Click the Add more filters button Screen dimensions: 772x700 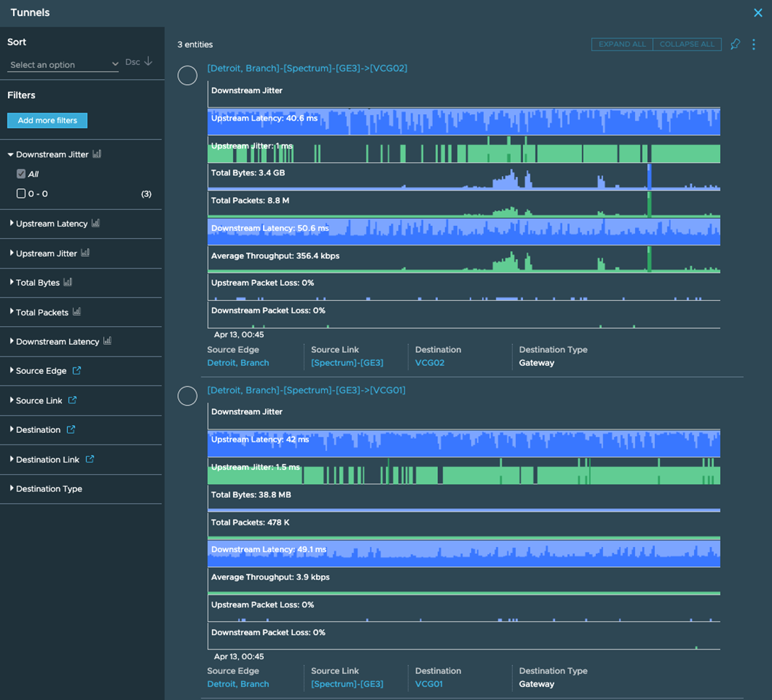coord(47,121)
